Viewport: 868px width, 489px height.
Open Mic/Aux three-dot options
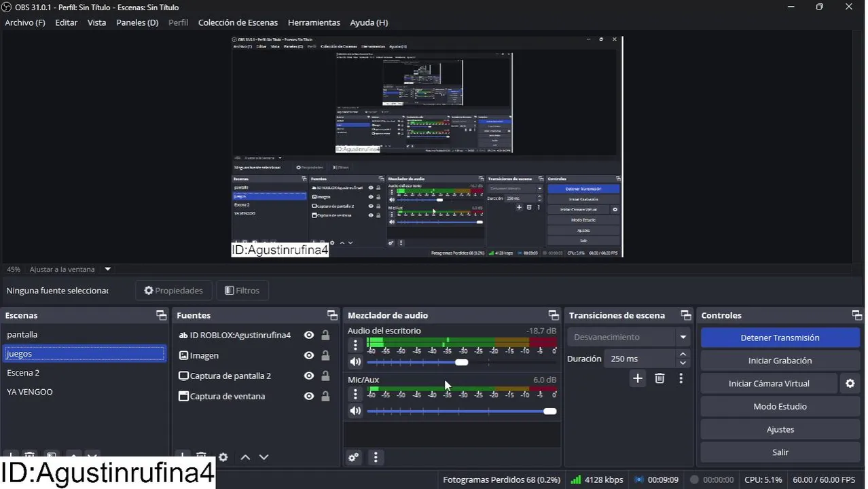[x=355, y=394]
